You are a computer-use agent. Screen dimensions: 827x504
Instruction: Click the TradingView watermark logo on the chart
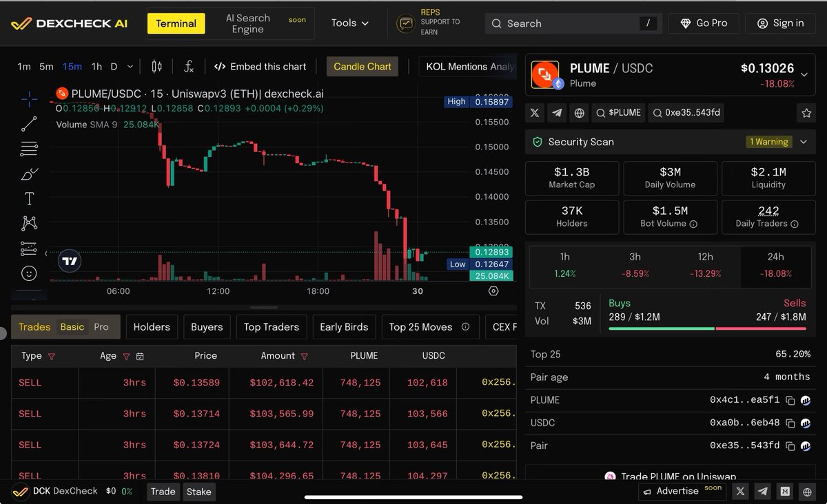[x=69, y=261]
